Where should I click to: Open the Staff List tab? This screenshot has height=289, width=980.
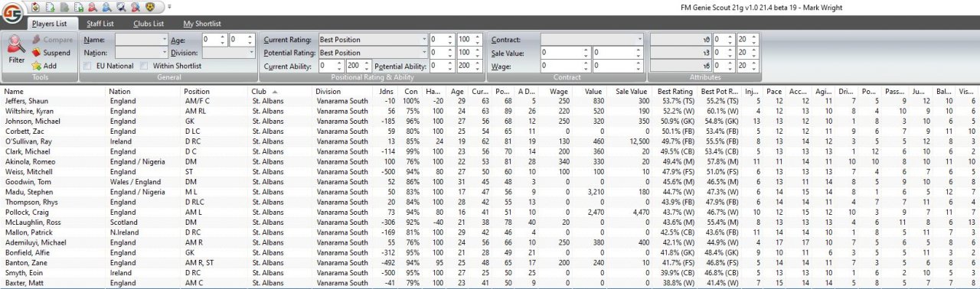click(100, 24)
